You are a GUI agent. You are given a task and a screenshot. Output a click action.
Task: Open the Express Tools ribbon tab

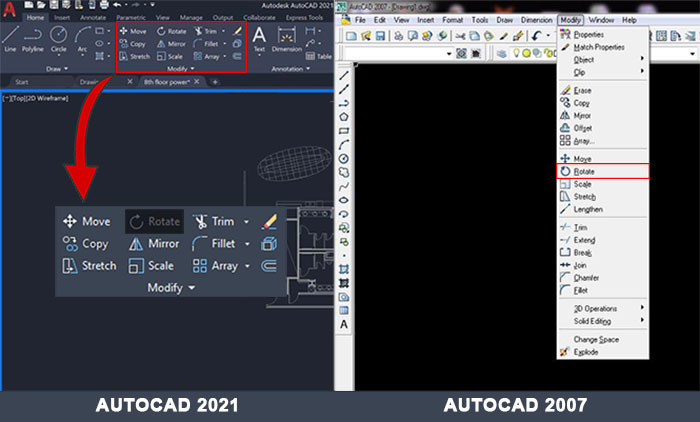pyautogui.click(x=304, y=18)
